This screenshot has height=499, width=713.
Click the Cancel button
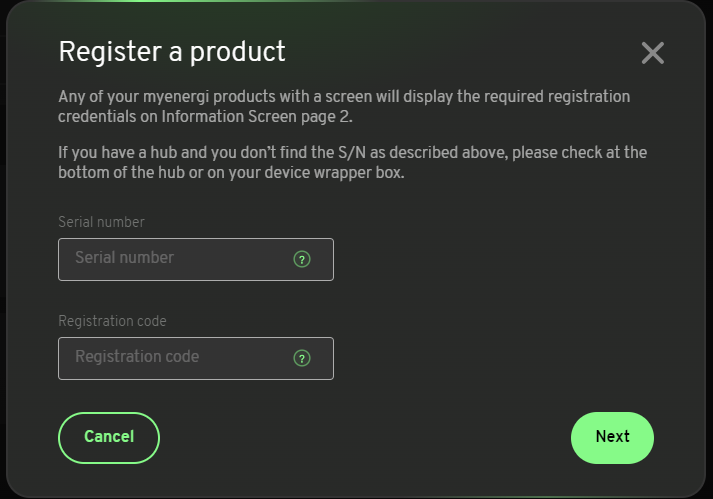pyautogui.click(x=109, y=438)
